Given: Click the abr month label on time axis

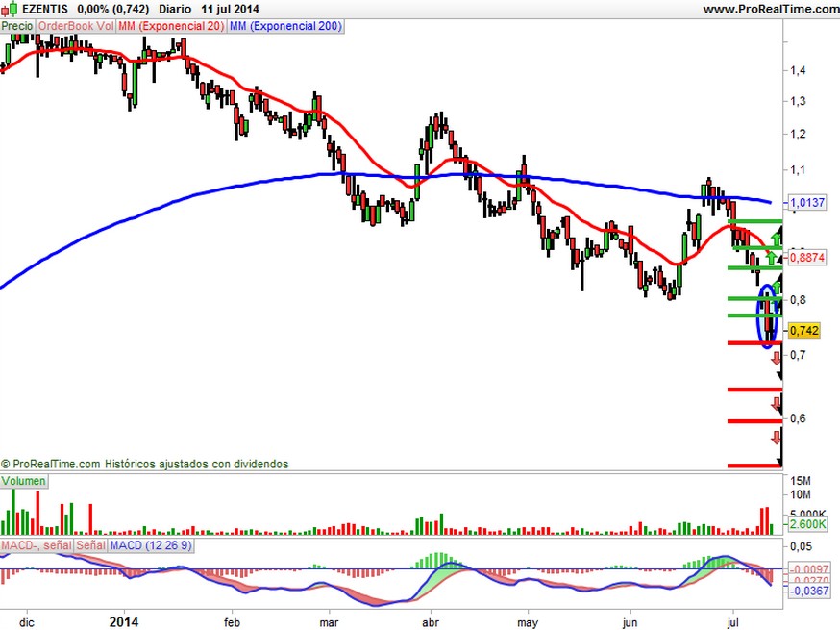Looking at the screenshot, I should pyautogui.click(x=431, y=622).
